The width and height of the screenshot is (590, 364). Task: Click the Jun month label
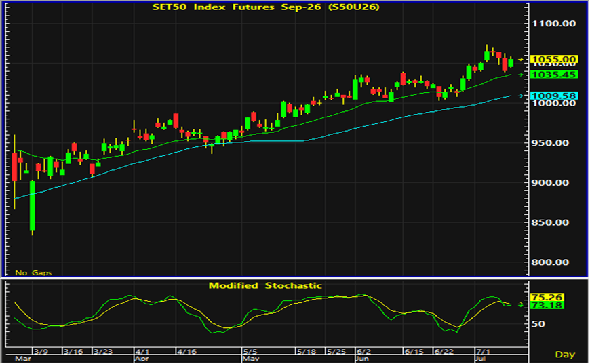click(362, 359)
